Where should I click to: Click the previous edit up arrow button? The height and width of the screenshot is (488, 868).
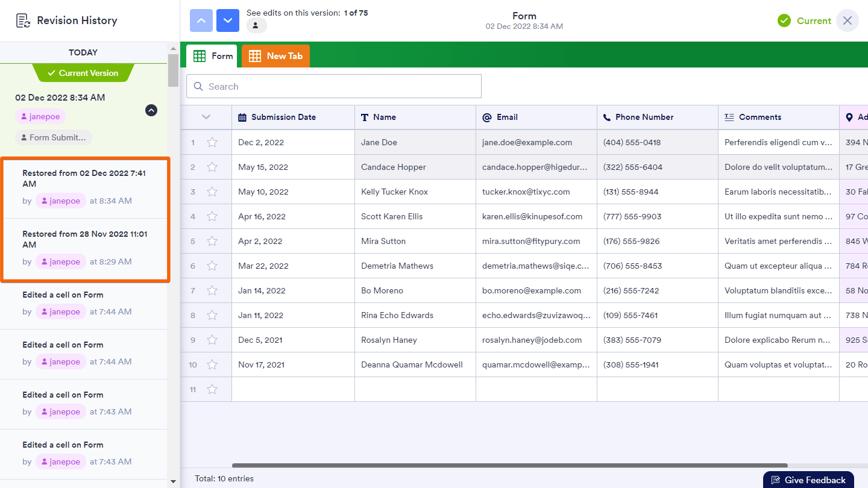tap(201, 20)
